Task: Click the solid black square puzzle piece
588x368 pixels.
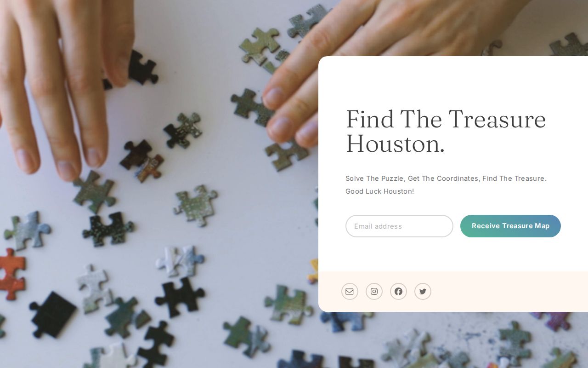Action: [53, 315]
